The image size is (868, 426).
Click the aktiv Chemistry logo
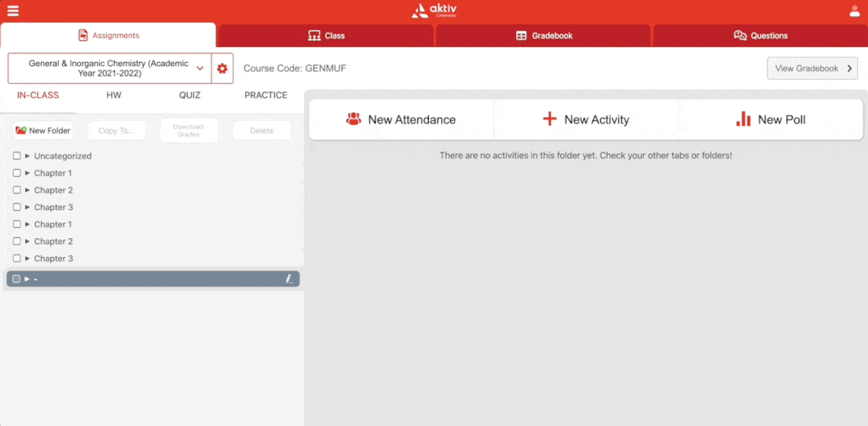tap(434, 11)
